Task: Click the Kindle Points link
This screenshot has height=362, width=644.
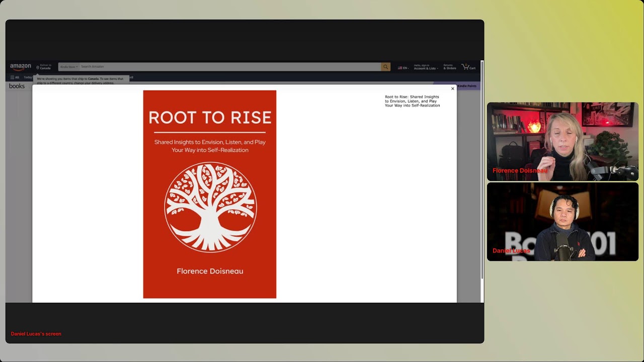Action: (466, 86)
